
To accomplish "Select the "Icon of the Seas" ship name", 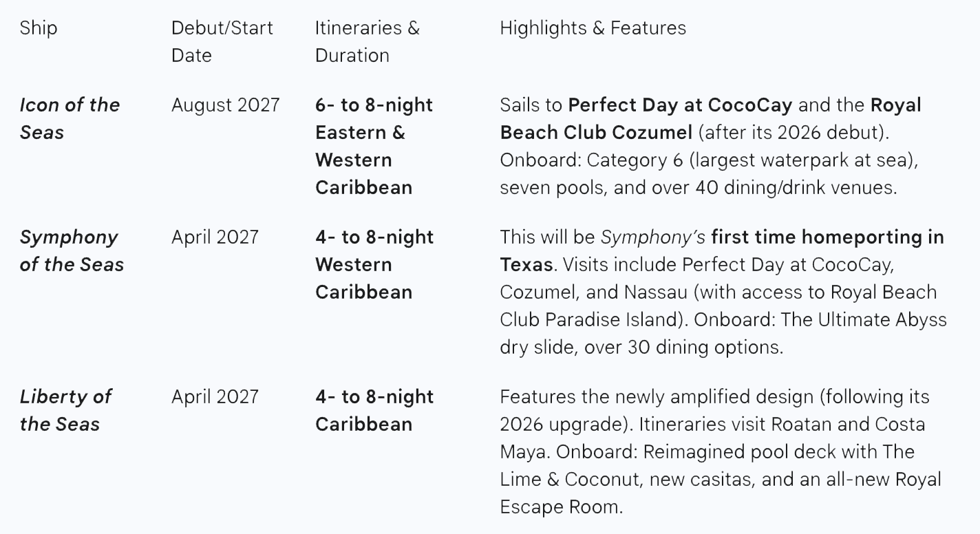I will [x=70, y=118].
